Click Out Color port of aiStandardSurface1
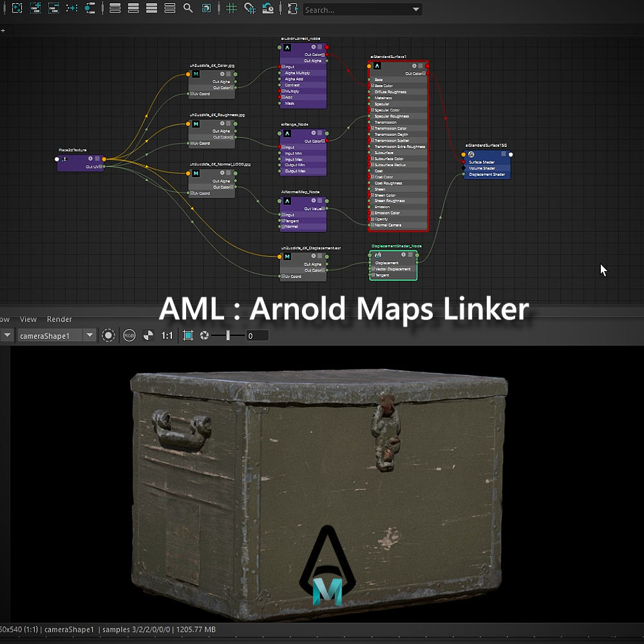 tap(428, 73)
